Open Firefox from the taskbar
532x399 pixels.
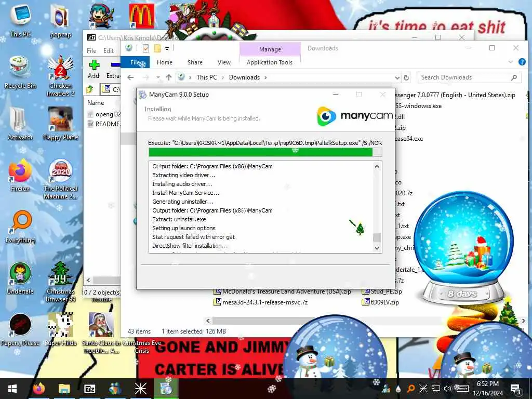(38, 389)
